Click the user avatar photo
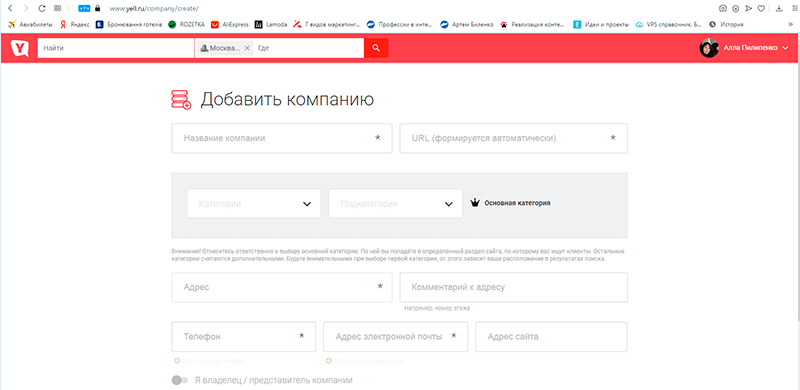The width and height of the screenshot is (800, 390). (709, 48)
